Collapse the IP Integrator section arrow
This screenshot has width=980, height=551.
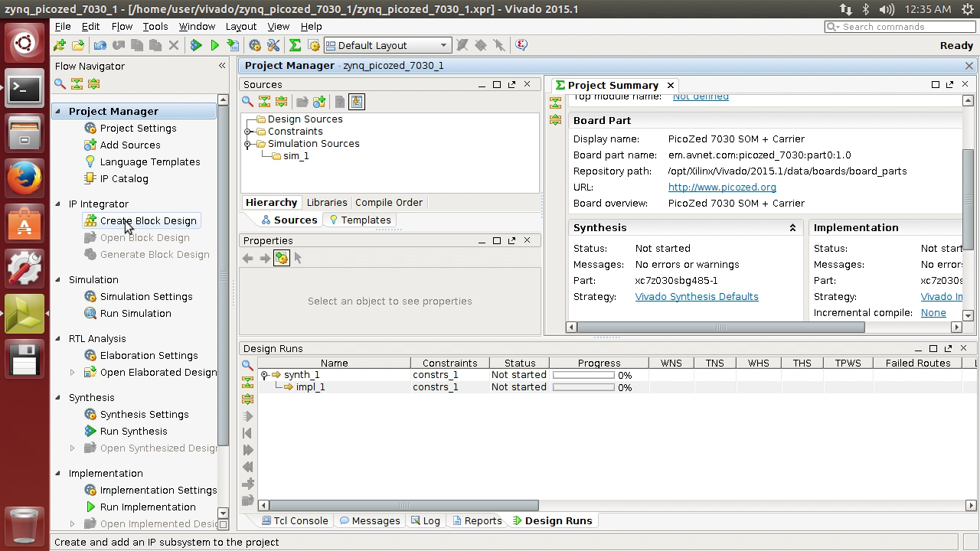click(57, 204)
